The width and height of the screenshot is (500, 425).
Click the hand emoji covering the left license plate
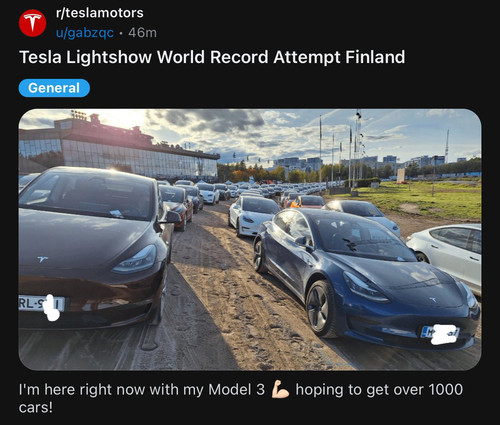pos(52,308)
